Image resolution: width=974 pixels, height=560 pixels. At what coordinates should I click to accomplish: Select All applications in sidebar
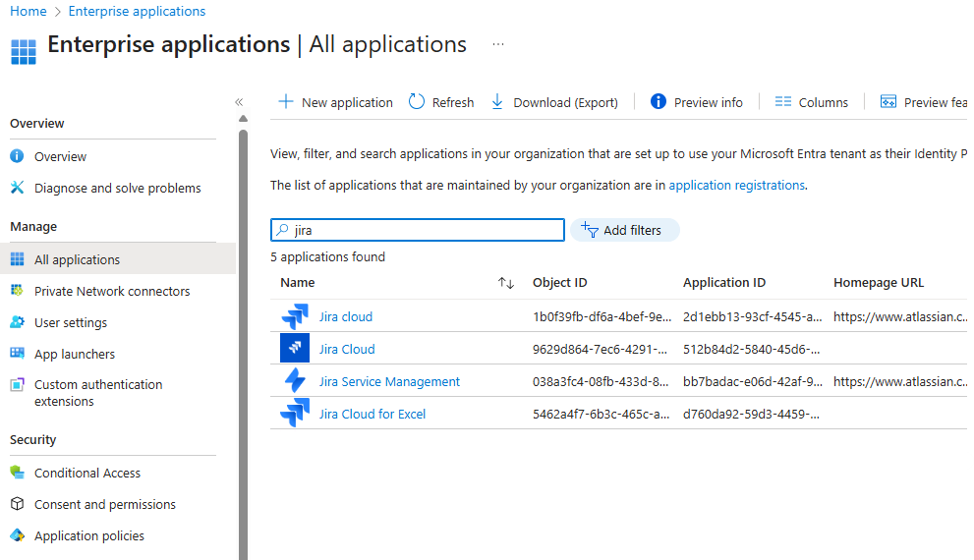tap(118, 259)
